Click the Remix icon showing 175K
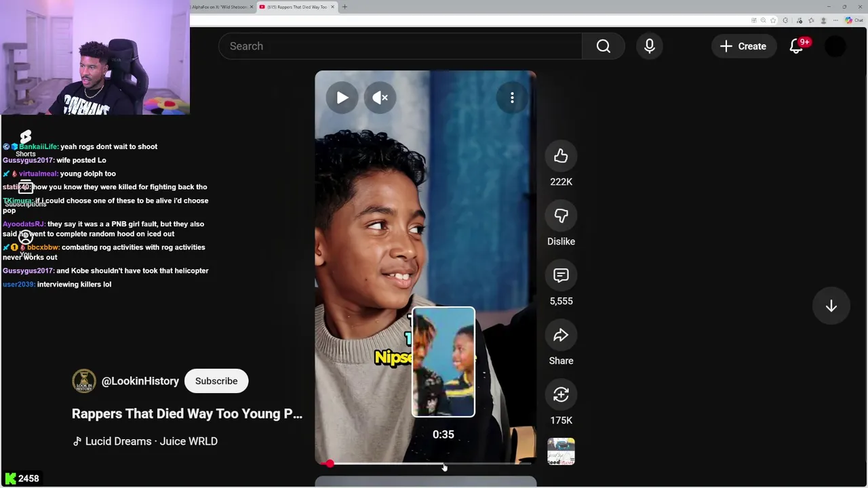 [x=561, y=394]
